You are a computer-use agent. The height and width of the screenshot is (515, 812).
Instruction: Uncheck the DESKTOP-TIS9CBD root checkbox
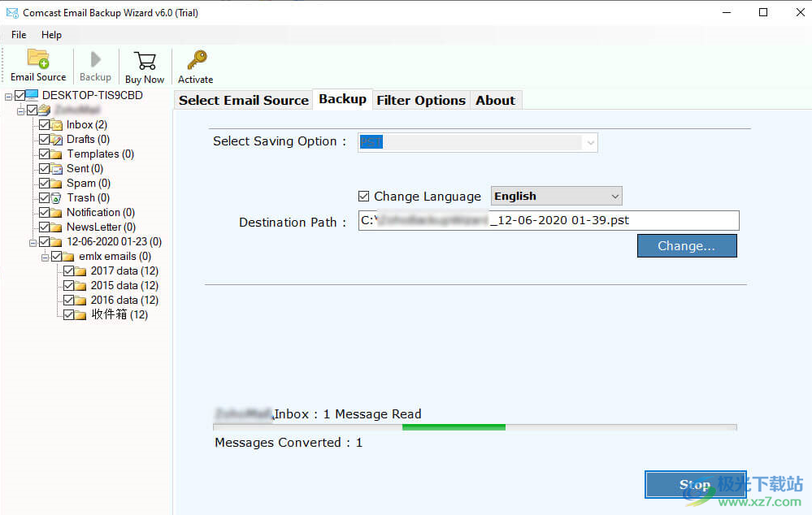(20, 95)
